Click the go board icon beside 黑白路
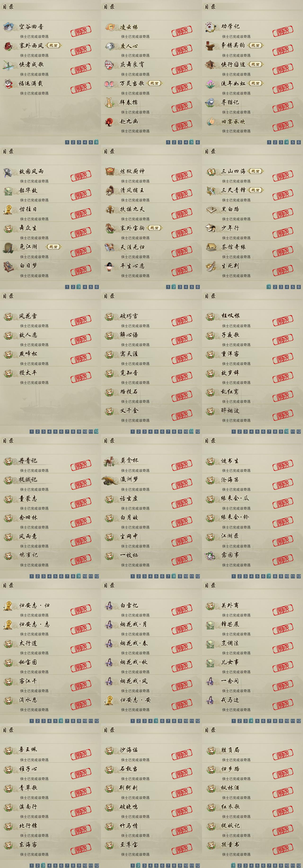 [x=211, y=209]
